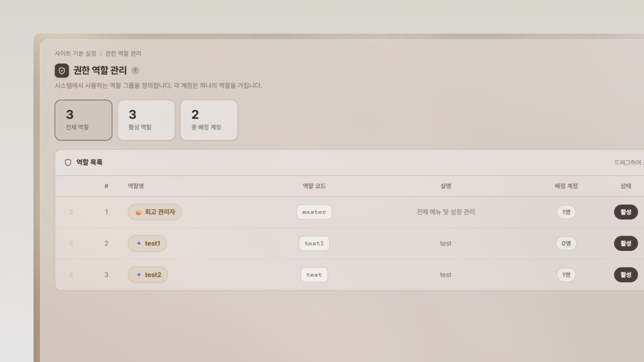This screenshot has height=362, width=644.
Task: Click the 배정 계정 column header
Action: pyautogui.click(x=566, y=186)
